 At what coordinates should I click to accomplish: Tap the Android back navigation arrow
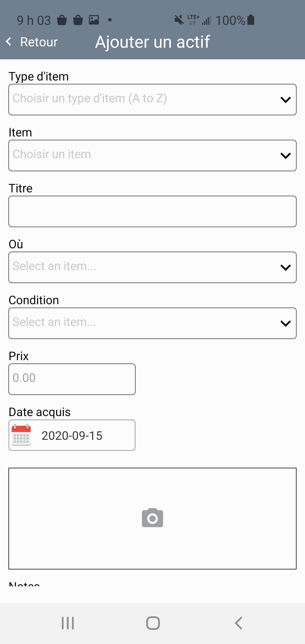[x=239, y=623]
